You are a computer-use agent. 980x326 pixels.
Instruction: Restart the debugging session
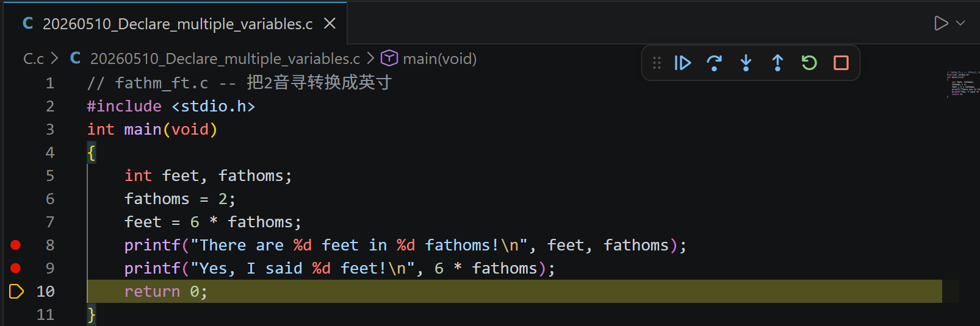[x=809, y=63]
